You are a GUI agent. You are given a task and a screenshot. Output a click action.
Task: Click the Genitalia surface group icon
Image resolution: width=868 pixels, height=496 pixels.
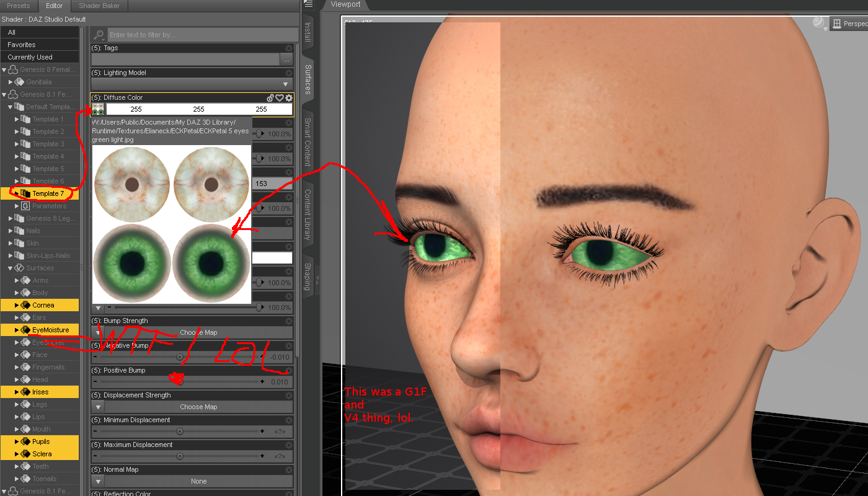pos(19,82)
